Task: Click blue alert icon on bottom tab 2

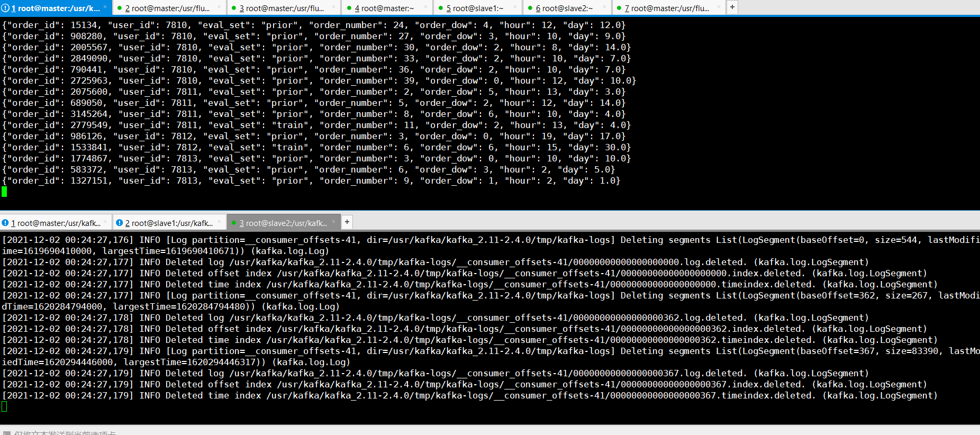Action: [120, 223]
